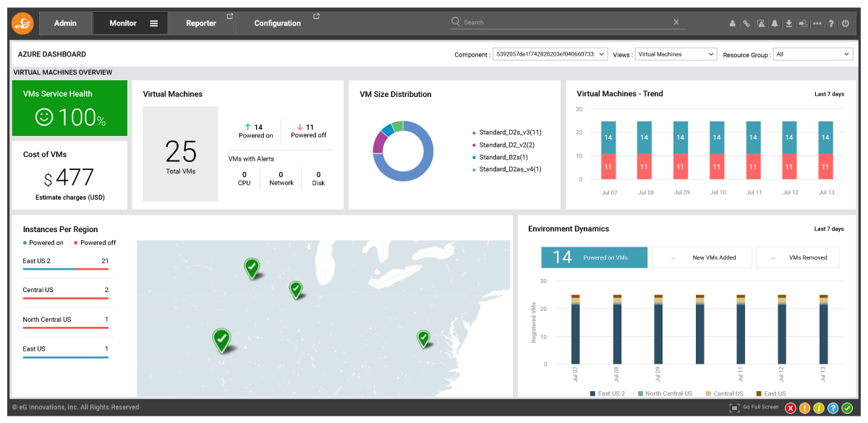Click East US 2 region progress bar
Screen dimensions: 868x423
tap(66, 269)
